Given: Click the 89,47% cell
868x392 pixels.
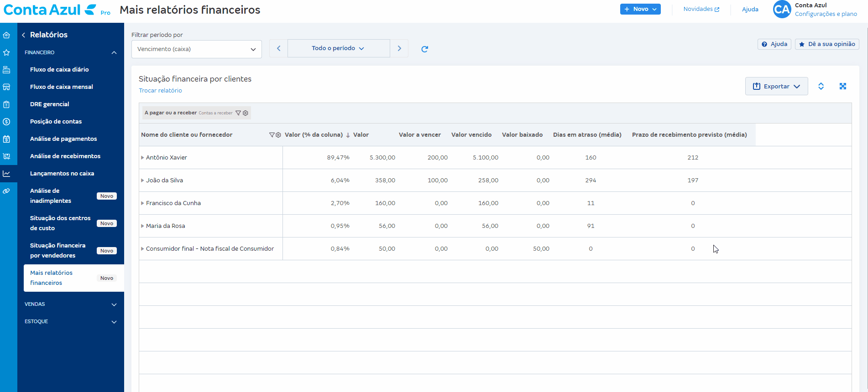Looking at the screenshot, I should pos(338,158).
